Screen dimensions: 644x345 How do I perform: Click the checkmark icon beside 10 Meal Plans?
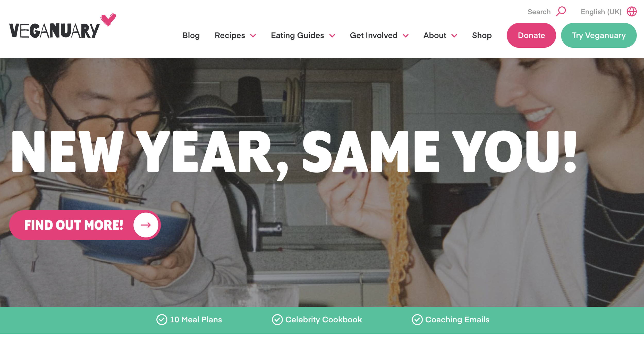[162, 320]
